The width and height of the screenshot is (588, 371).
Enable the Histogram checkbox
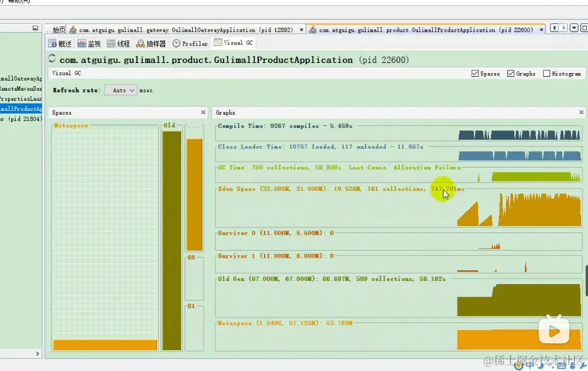click(x=547, y=74)
